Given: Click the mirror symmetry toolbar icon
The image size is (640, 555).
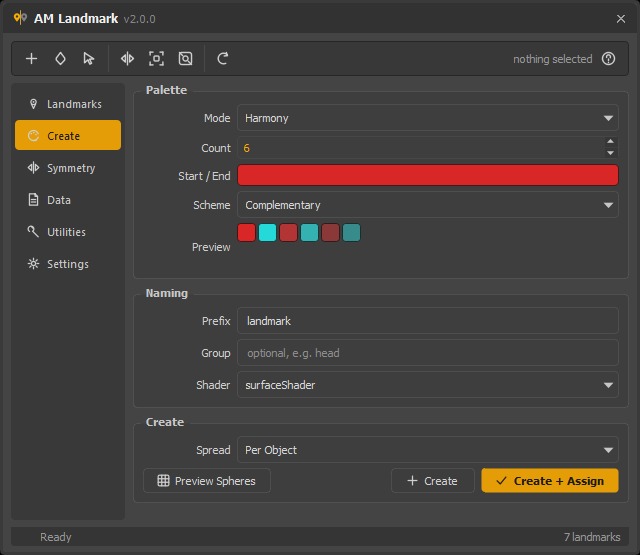Looking at the screenshot, I should pyautogui.click(x=127, y=59).
